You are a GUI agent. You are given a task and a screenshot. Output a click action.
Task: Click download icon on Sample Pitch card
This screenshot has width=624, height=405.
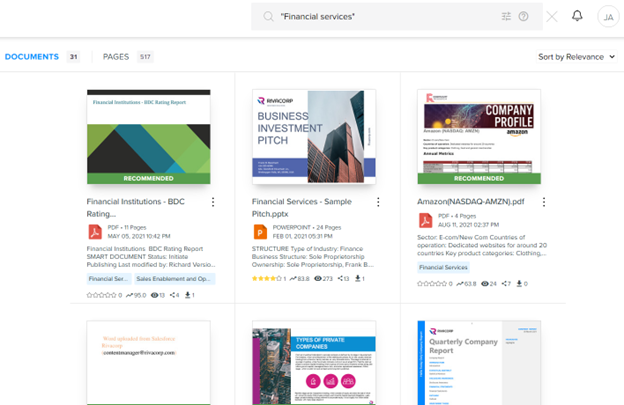(358, 278)
